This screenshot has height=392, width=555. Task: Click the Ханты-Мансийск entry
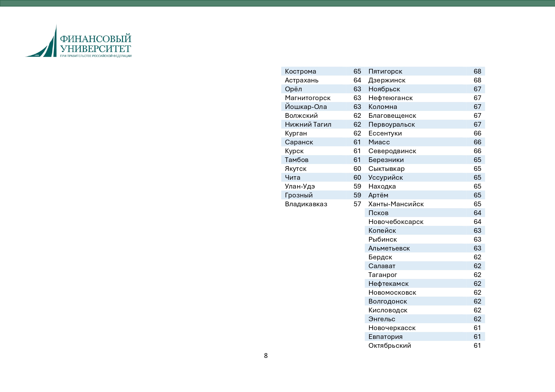pos(425,204)
